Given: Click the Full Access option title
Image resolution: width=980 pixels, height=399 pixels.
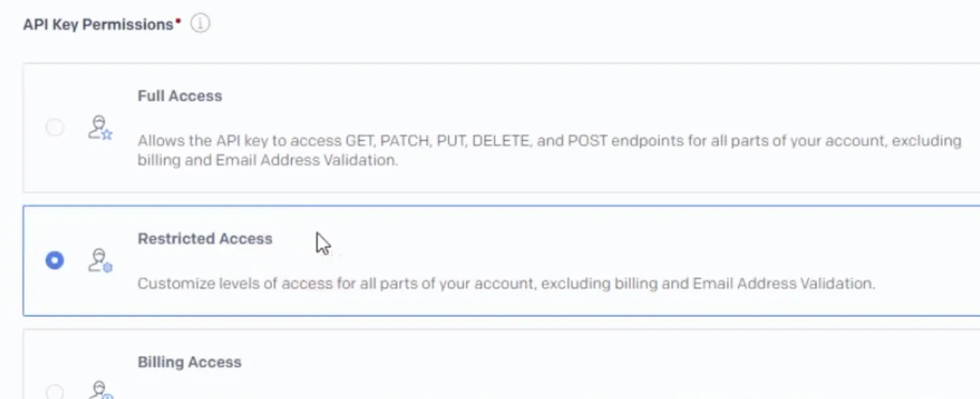Looking at the screenshot, I should [180, 96].
